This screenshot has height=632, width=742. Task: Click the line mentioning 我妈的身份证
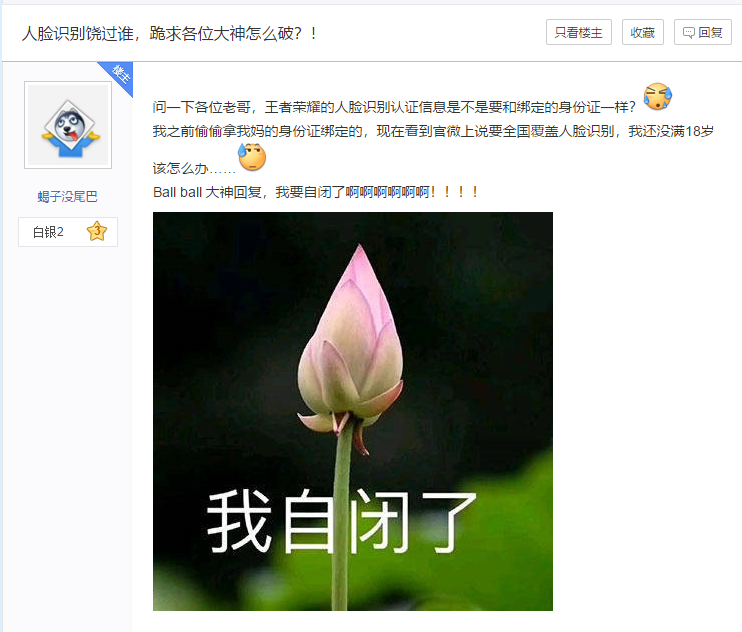tap(433, 131)
